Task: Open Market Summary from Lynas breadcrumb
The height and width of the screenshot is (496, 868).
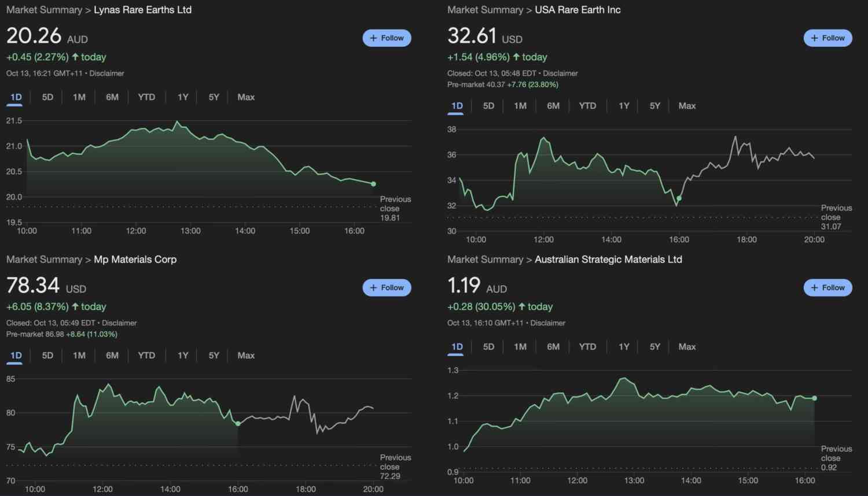Action: [x=44, y=10]
